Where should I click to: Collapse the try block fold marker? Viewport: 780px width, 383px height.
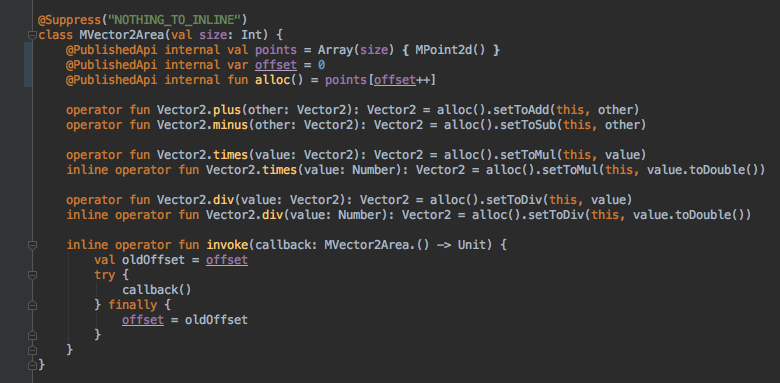[x=32, y=275]
